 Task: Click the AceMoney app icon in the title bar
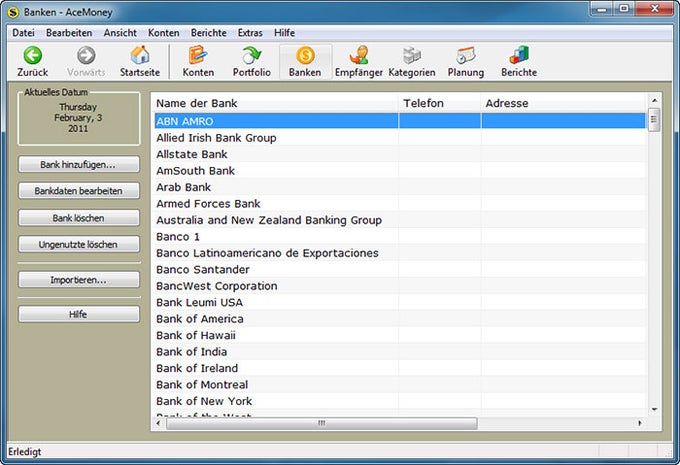[x=14, y=12]
